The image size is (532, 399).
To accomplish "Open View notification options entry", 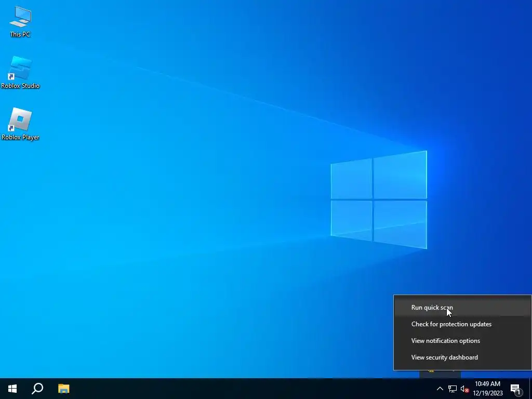I will pyautogui.click(x=462, y=341).
